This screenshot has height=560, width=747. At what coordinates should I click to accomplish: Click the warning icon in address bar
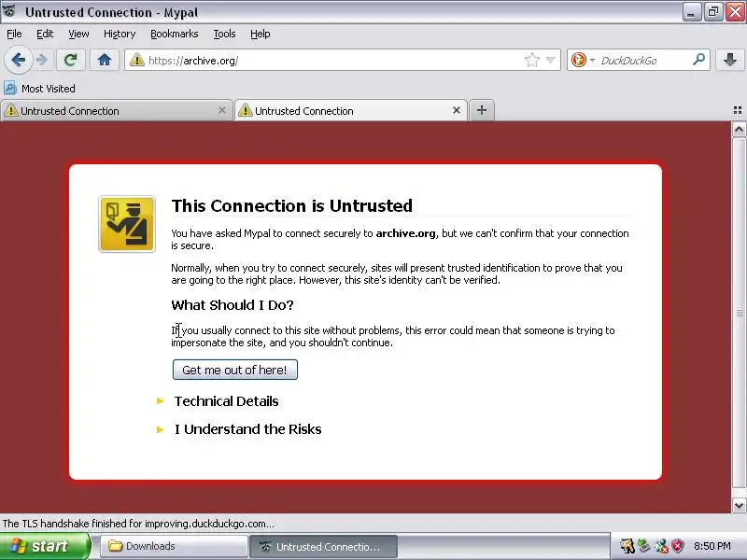point(137,60)
